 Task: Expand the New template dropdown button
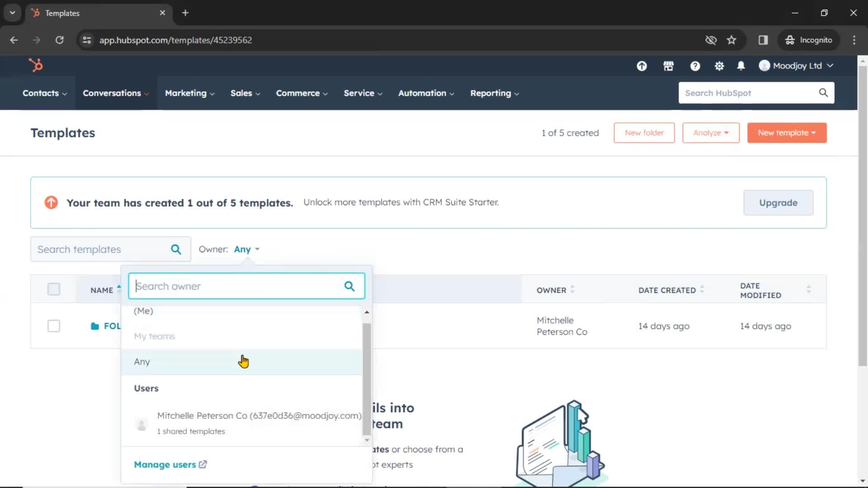pos(787,133)
